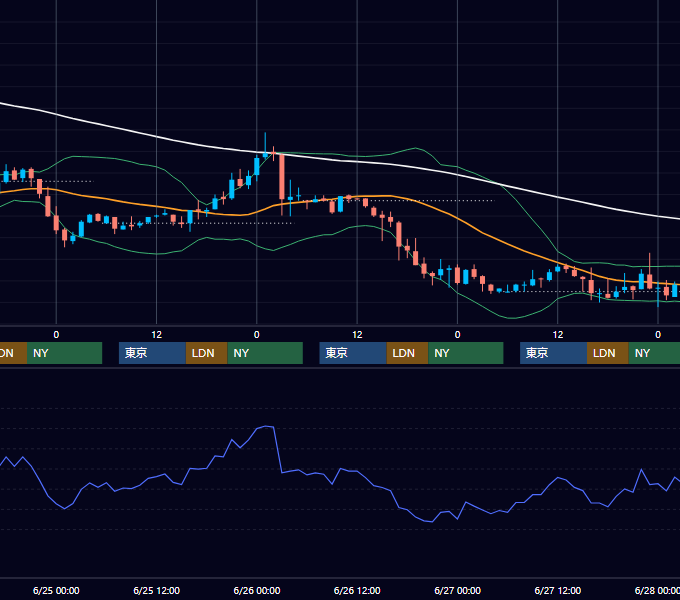
Task: Click the 6/27 00:00 date label
Action: pos(458,590)
